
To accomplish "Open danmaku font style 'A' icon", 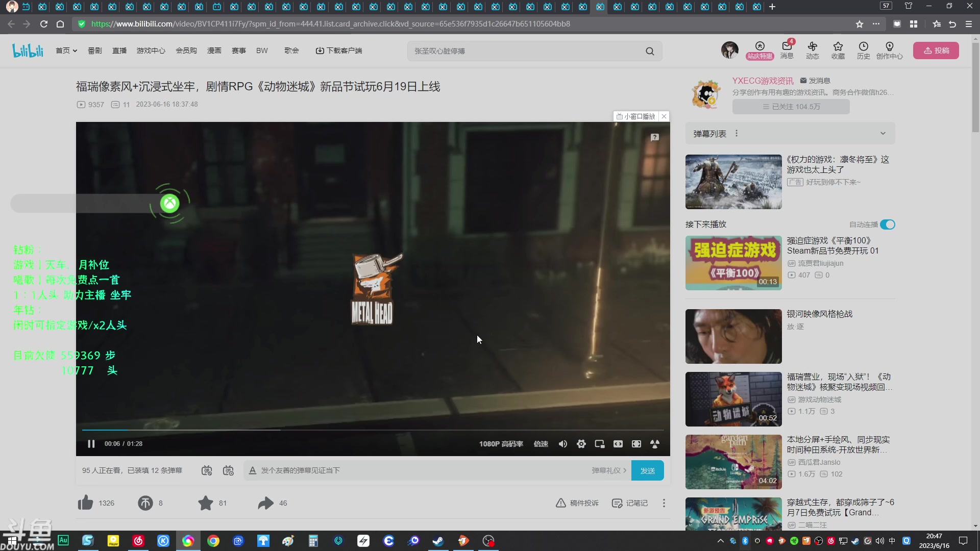I will pyautogui.click(x=252, y=470).
